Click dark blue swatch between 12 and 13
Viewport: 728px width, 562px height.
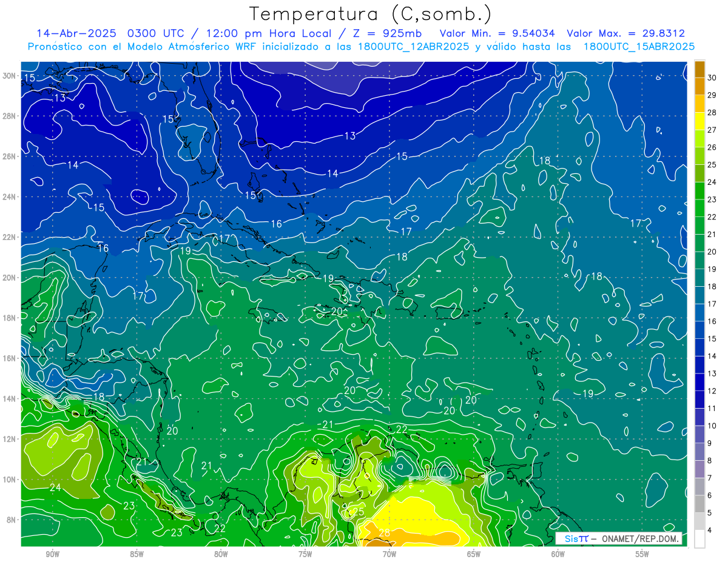[x=699, y=383]
